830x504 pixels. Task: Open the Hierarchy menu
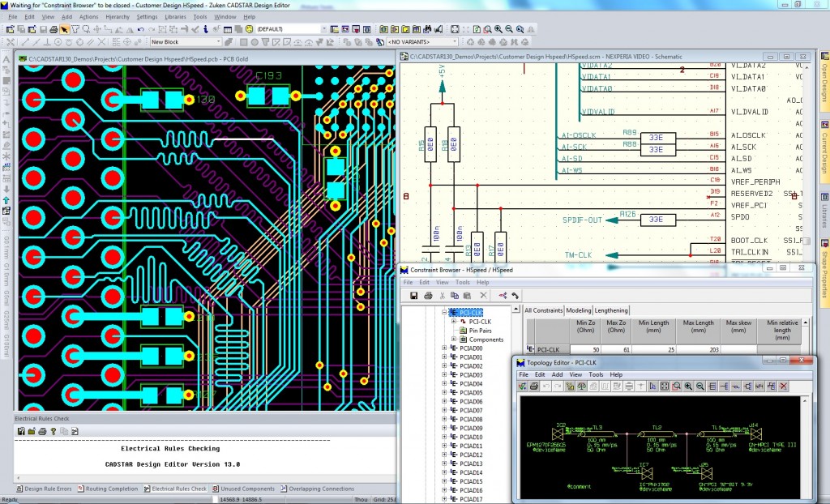tap(118, 16)
